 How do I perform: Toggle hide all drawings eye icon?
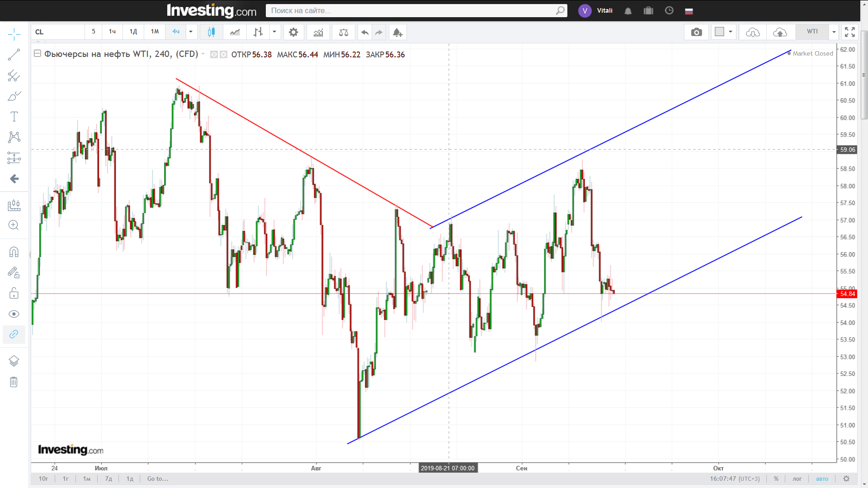14,314
